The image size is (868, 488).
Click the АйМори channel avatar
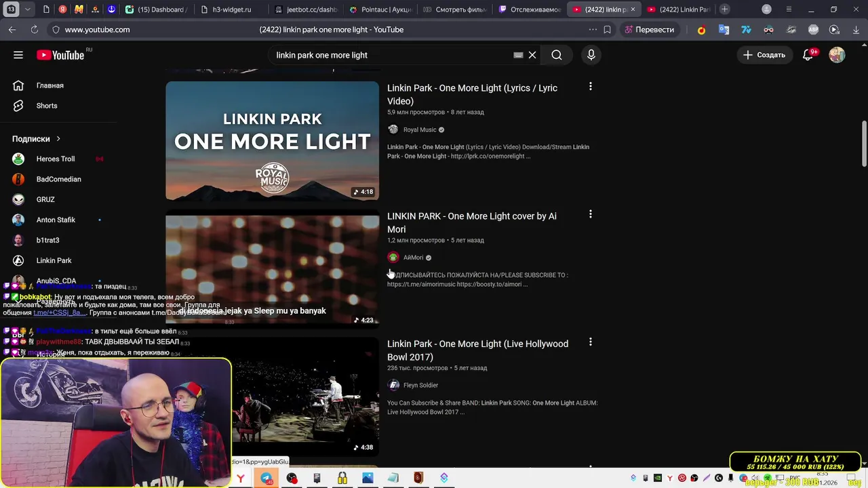[393, 258]
